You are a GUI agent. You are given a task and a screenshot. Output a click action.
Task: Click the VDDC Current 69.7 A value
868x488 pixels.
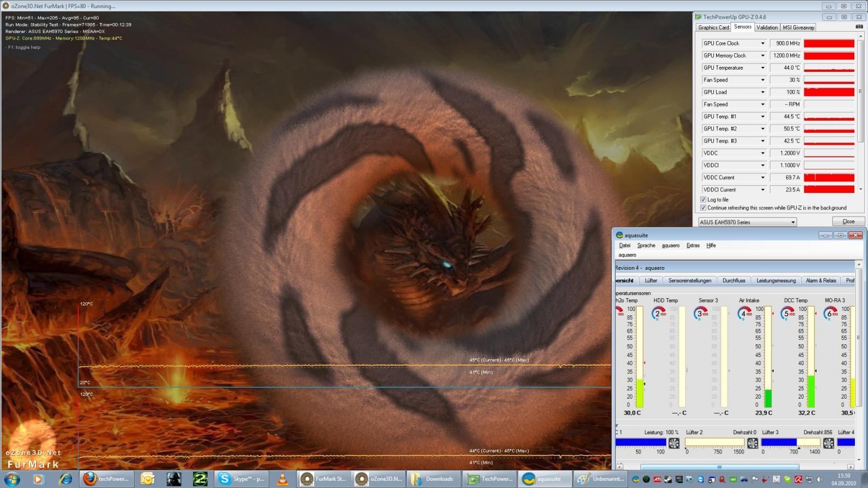[785, 177]
